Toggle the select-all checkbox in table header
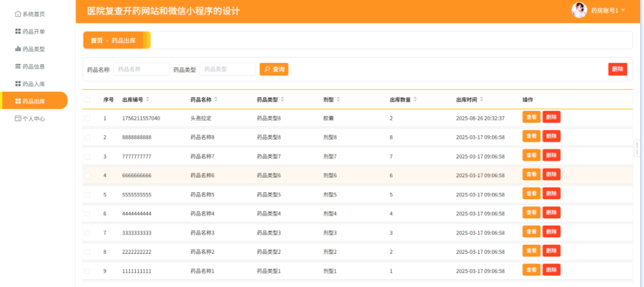The image size is (644, 287). coord(87,99)
